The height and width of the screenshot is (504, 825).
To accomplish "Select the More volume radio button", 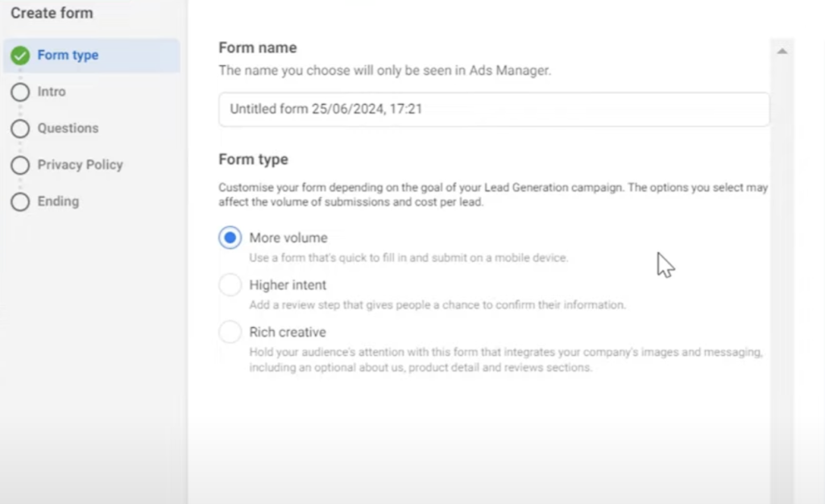I will tap(230, 238).
